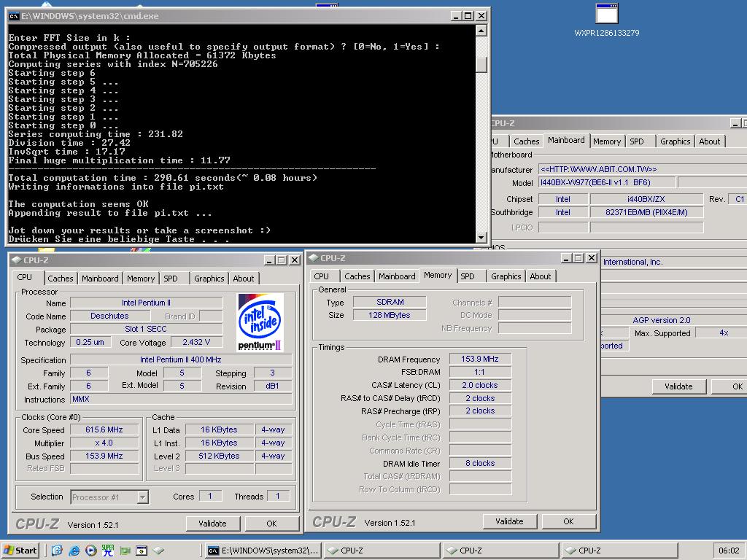Click the memory Size field 128 MBytes
This screenshot has height=560, width=747.
[390, 315]
